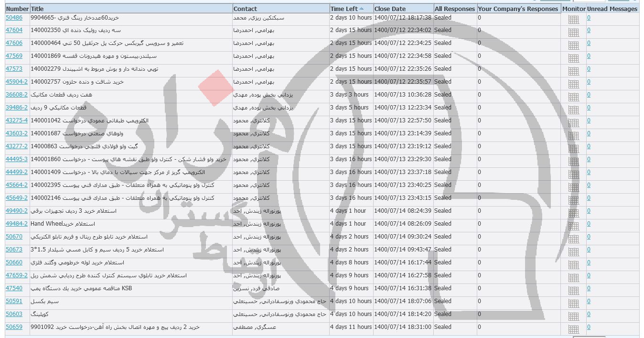Sort by Contact column header

tap(246, 9)
